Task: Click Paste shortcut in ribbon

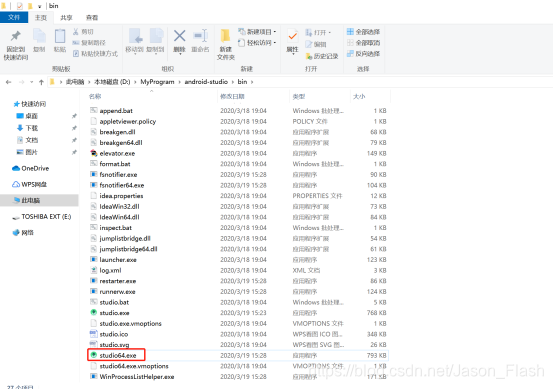Action: coord(95,54)
